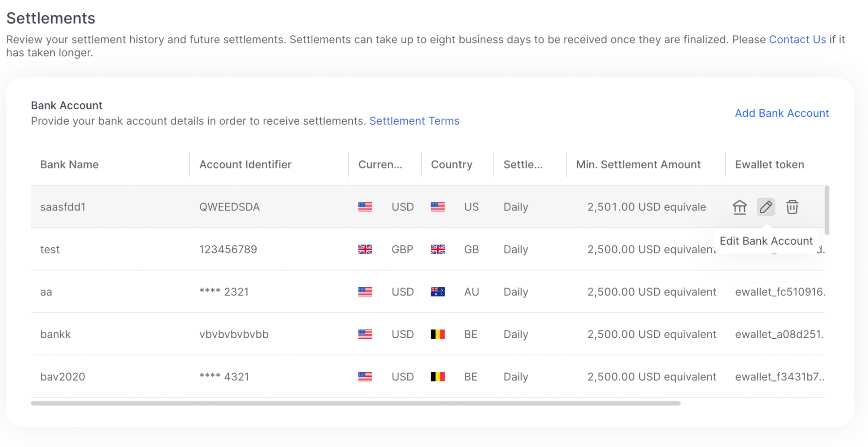Click the Min. Settlement Amount header

pyautogui.click(x=638, y=164)
